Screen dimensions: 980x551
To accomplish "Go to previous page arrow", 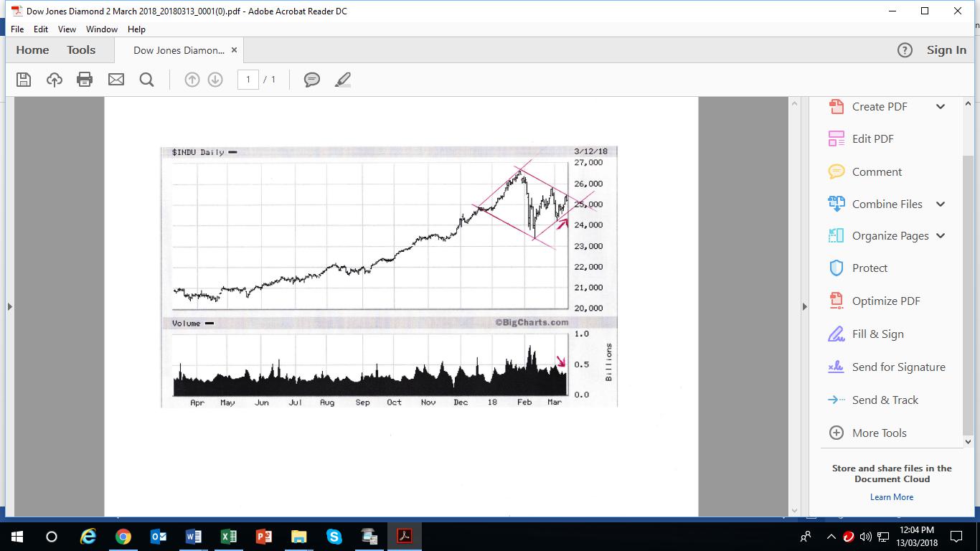I will pyautogui.click(x=192, y=80).
